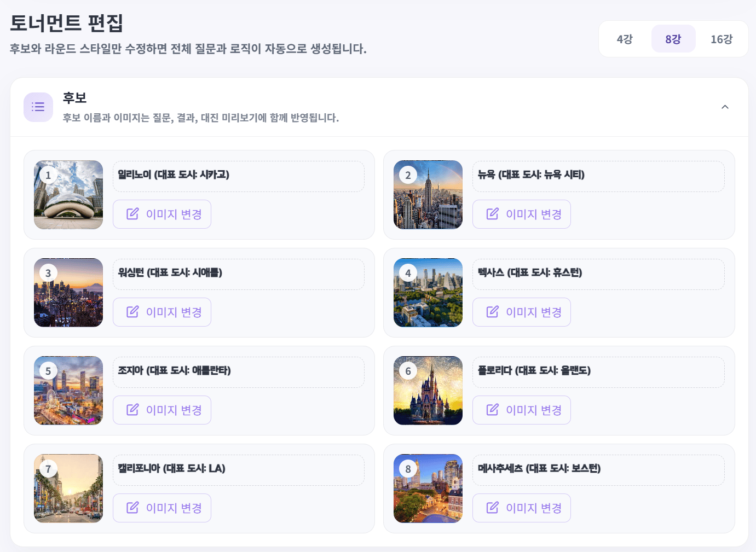Image resolution: width=756 pixels, height=552 pixels.
Task: Choose the 16강 bracket option
Action: pyautogui.click(x=722, y=39)
